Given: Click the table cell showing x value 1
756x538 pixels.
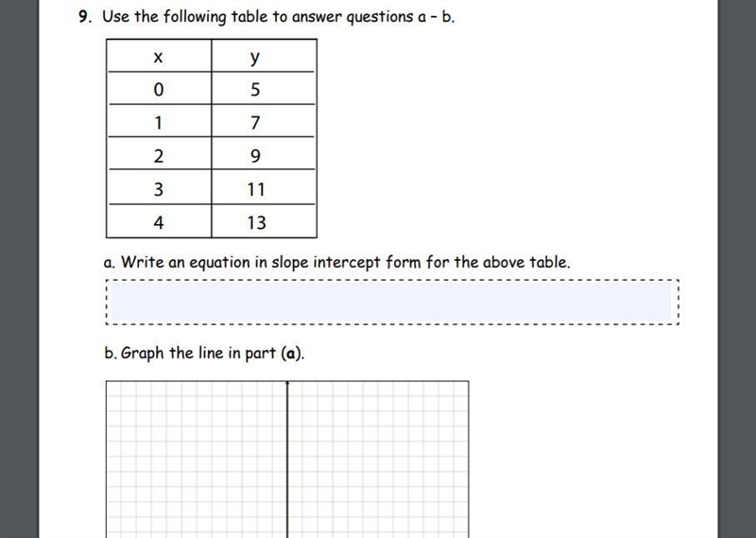Looking at the screenshot, I should 159,121.
